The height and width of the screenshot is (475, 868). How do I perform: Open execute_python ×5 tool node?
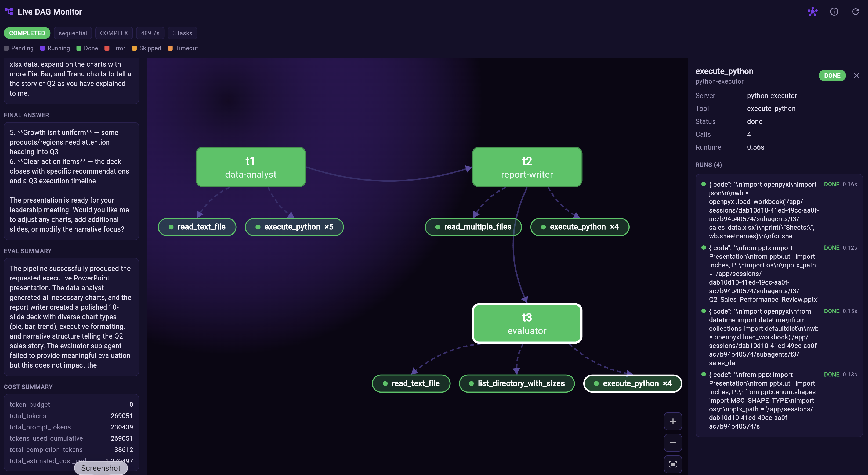(294, 227)
